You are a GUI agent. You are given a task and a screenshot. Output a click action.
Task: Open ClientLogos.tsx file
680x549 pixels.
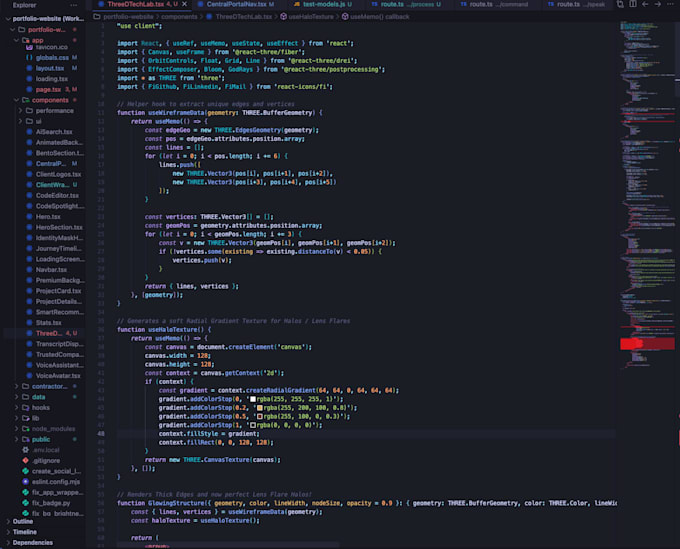coord(58,174)
